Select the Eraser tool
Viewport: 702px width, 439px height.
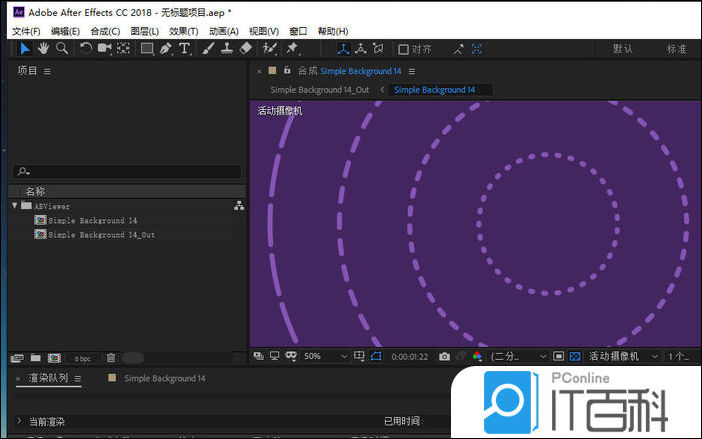pos(245,48)
